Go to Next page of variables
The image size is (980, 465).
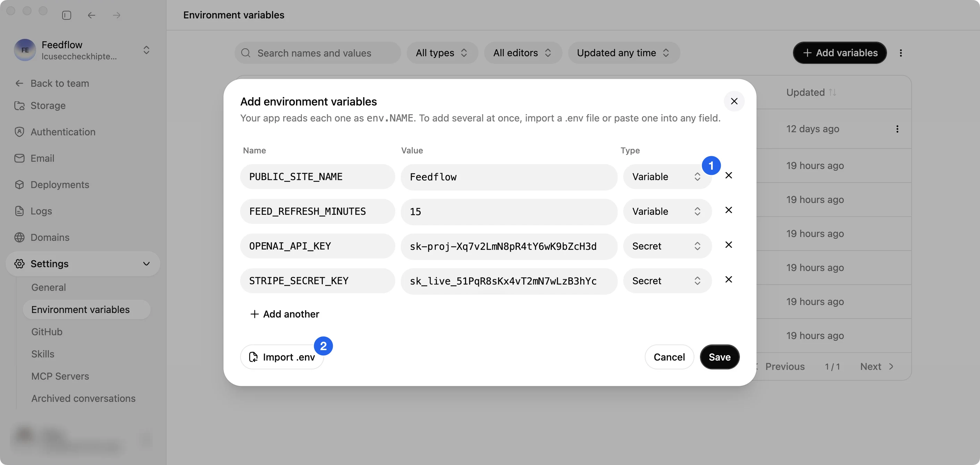[x=876, y=366]
